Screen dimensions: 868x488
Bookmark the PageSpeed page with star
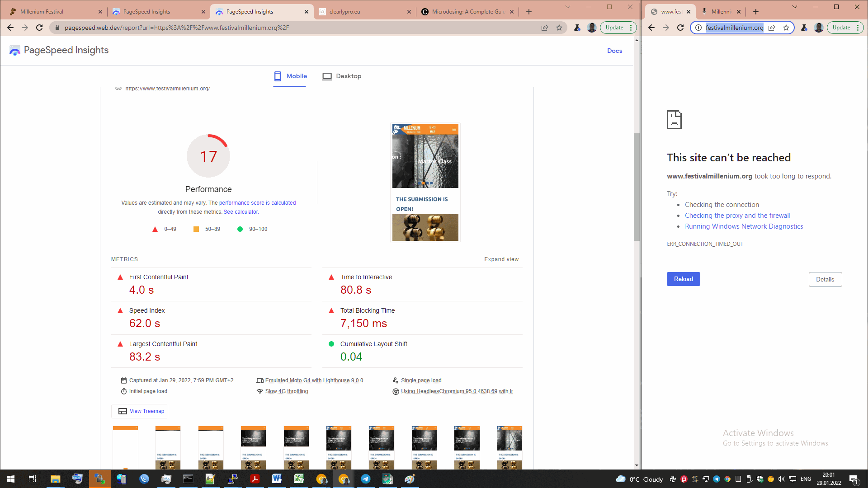(x=559, y=28)
